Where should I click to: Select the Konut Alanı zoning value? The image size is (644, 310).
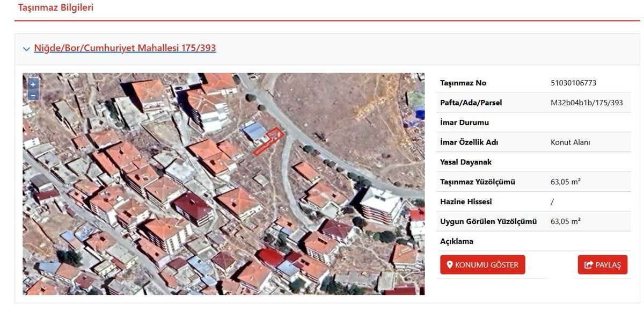570,142
